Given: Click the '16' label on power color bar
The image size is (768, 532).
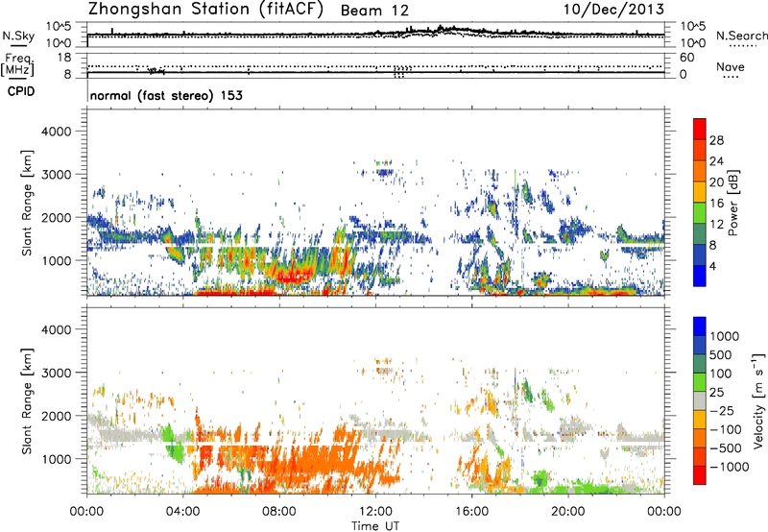Looking at the screenshot, I should [716, 204].
